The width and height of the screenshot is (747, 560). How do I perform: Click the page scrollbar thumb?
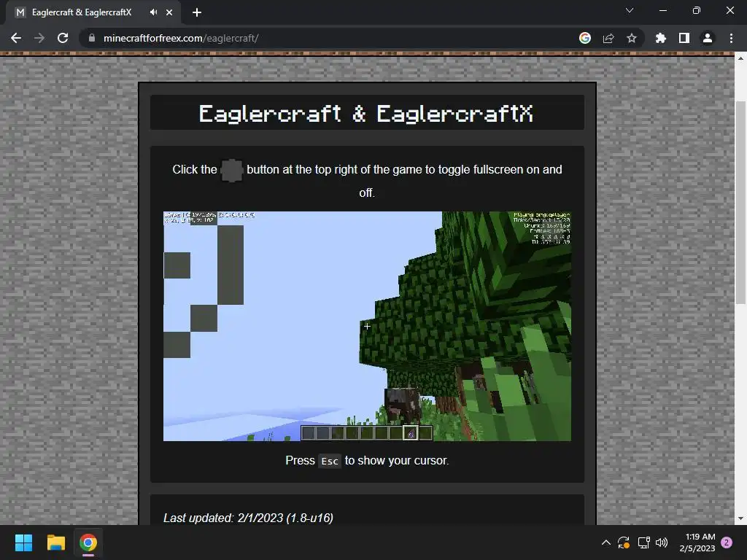740,203
